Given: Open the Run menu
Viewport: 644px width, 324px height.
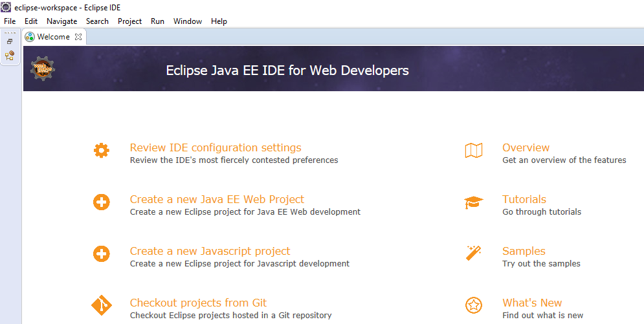Looking at the screenshot, I should [157, 21].
